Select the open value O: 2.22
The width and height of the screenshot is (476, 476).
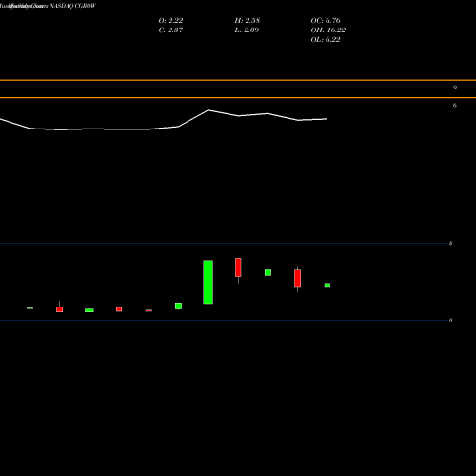coord(170,21)
